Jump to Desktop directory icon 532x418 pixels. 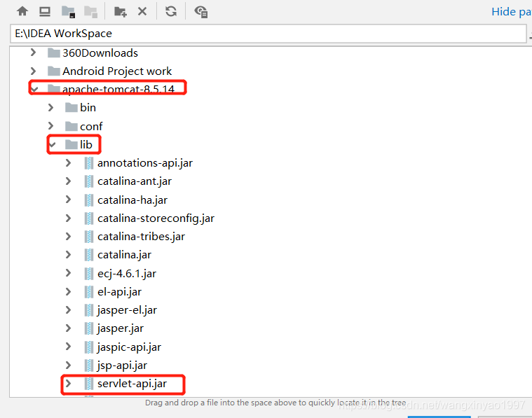(x=45, y=11)
